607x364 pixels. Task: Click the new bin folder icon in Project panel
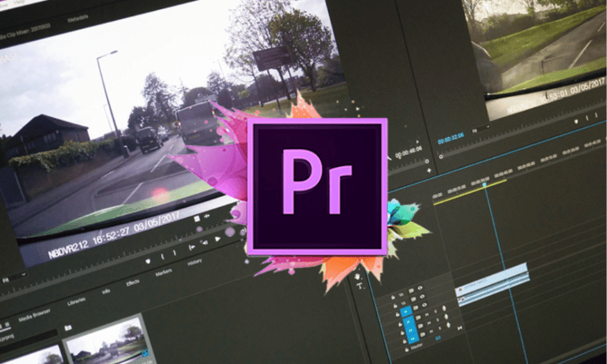pos(68,328)
